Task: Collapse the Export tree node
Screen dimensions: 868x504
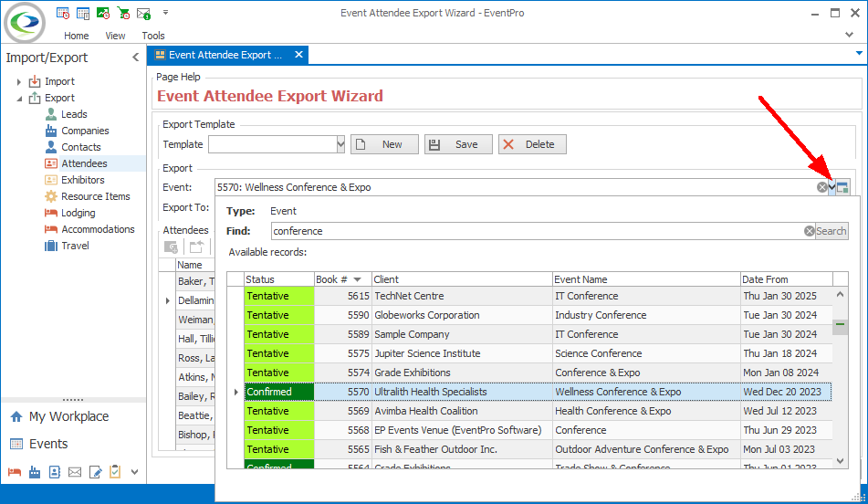Action: point(19,98)
